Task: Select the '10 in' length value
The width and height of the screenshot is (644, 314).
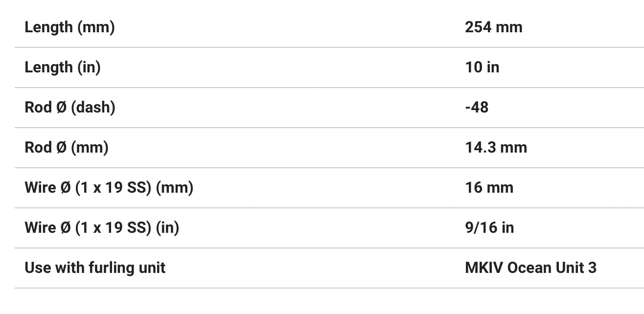Action: click(482, 67)
